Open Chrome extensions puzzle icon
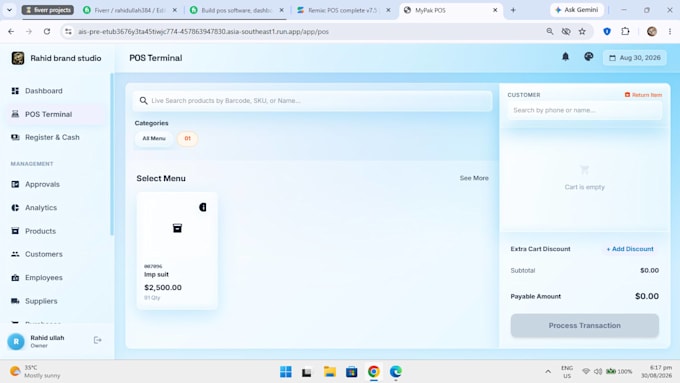This screenshot has height=383, width=680. pos(625,31)
